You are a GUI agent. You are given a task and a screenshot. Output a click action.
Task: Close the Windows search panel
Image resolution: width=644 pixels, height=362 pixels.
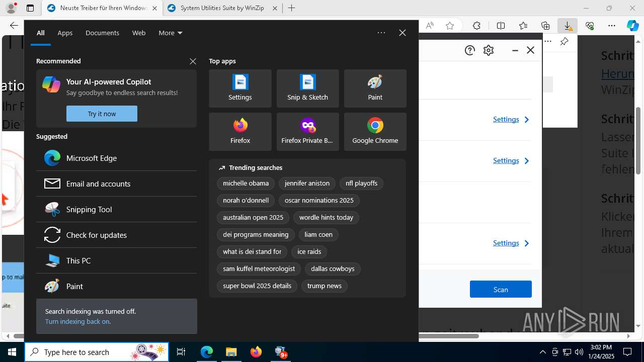point(403,33)
